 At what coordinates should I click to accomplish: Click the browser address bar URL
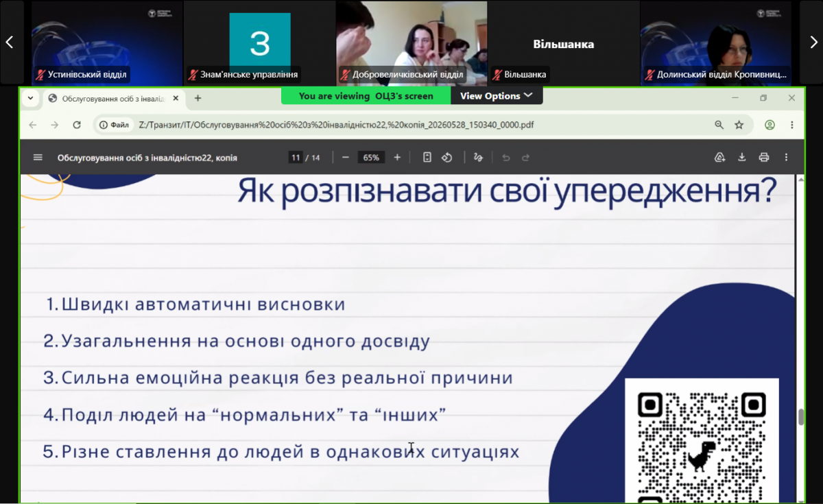[x=336, y=125]
